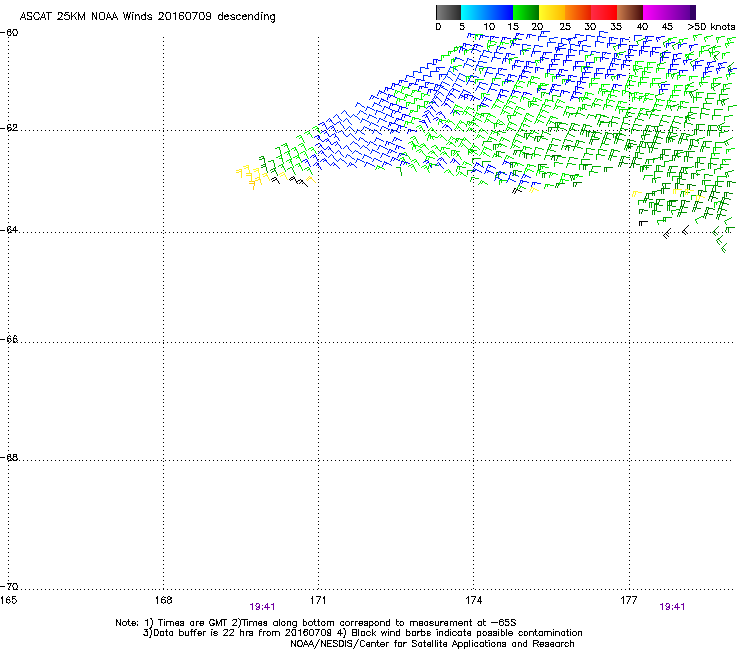Click the latitude label '-68'

(x=9, y=457)
